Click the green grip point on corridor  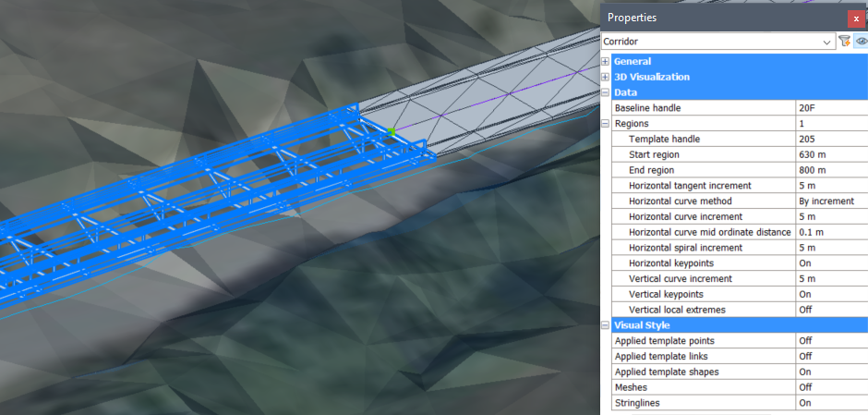pos(391,132)
